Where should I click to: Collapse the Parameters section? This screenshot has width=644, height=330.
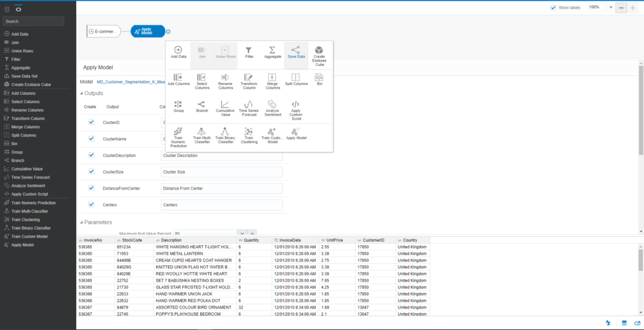coord(81,223)
